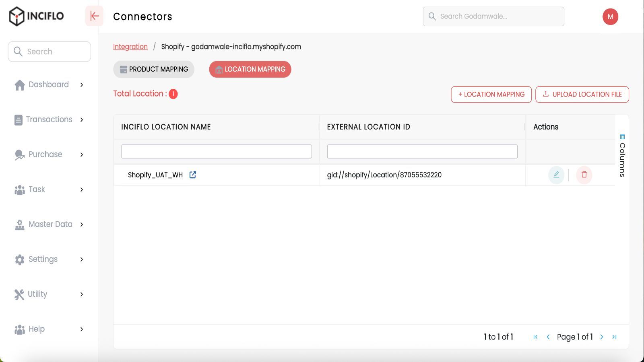Click the Help icon in sidebar
Viewport: 644px width, 362px height.
point(20,329)
